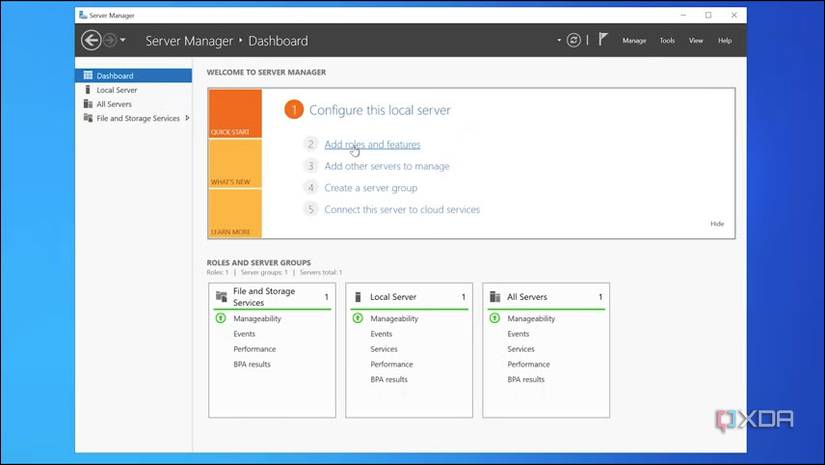Open Events in File and Storage Services tile
825x465 pixels.
[244, 334]
